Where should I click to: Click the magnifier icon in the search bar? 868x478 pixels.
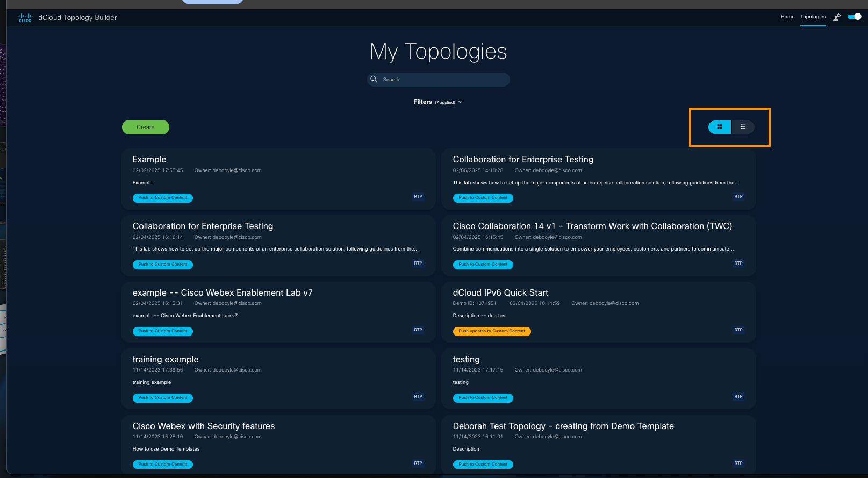click(374, 79)
